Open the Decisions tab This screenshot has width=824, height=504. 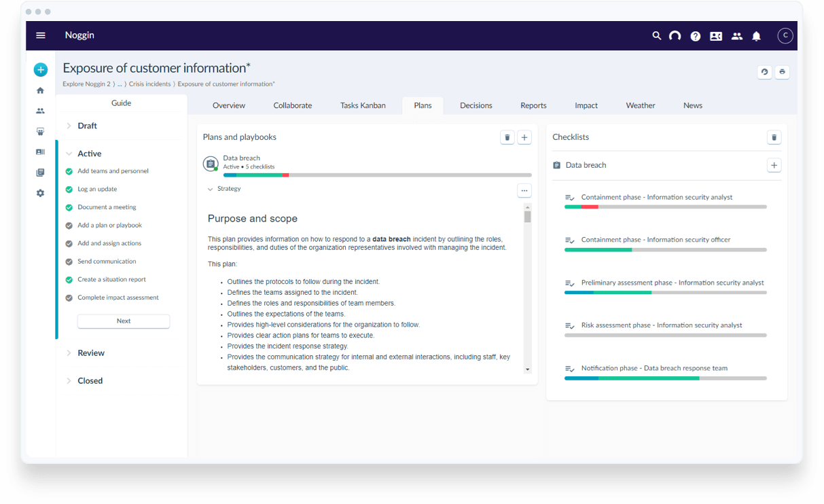476,105
